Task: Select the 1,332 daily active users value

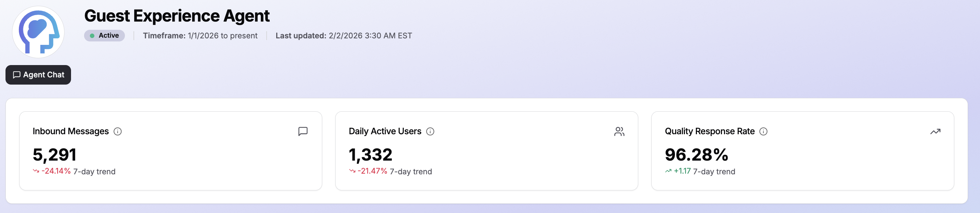Action: click(371, 154)
